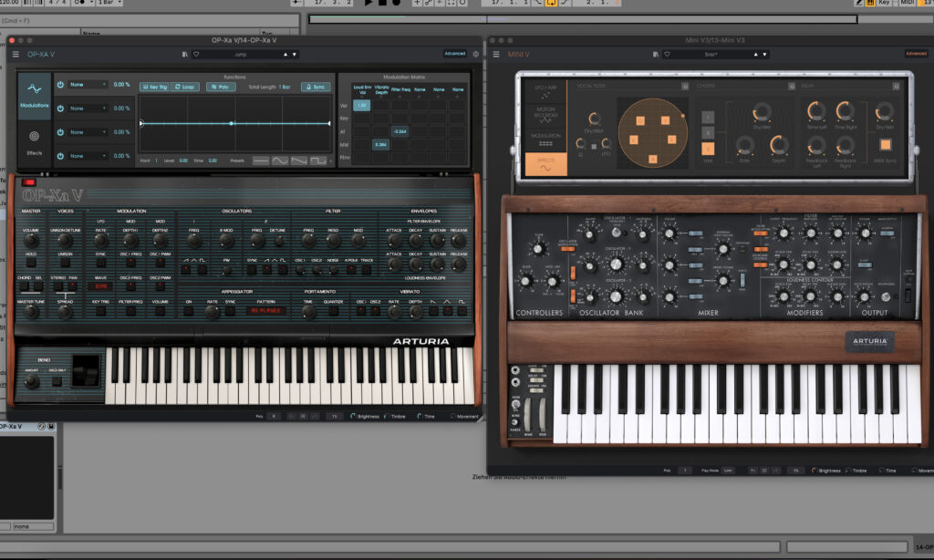Image resolution: width=934 pixels, height=560 pixels.
Task: Choose the square wave function preset shape
Action: click(x=318, y=161)
